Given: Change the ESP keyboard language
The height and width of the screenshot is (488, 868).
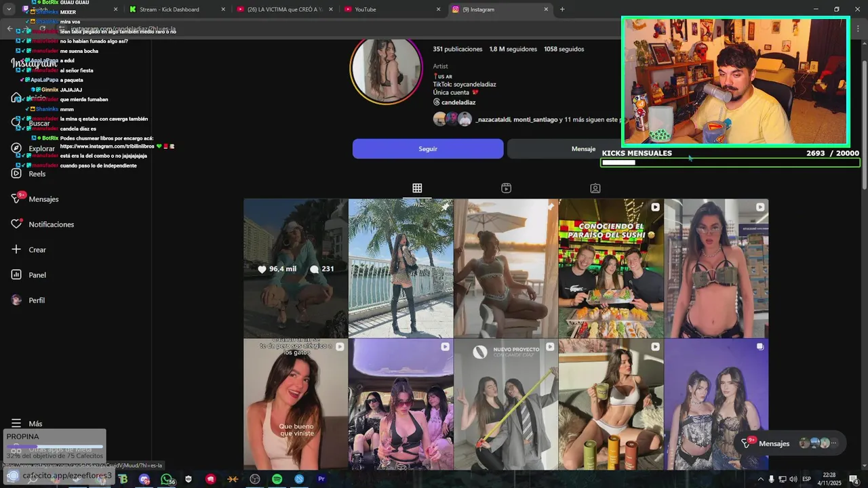Looking at the screenshot, I should point(807,479).
